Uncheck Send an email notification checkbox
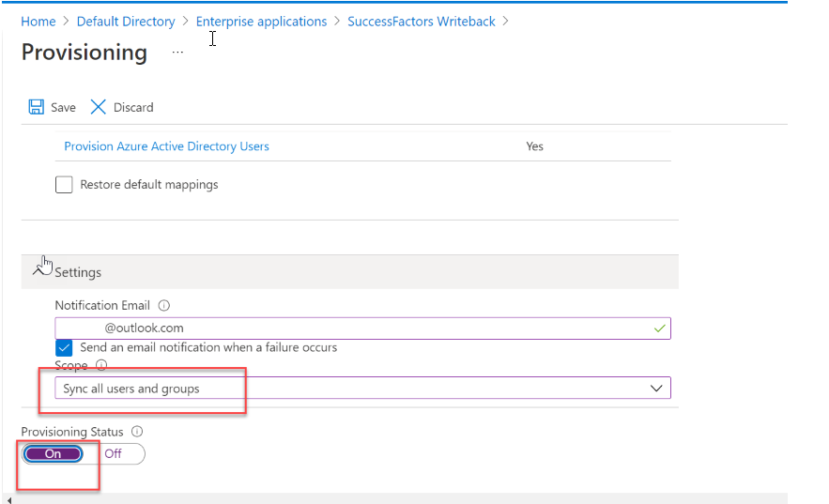 64,348
